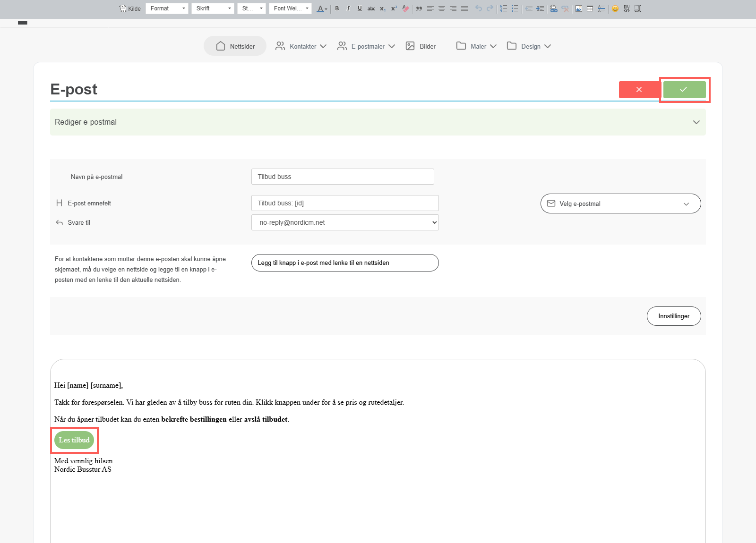Remove link with unlink icon
The image size is (756, 543).
coord(565,8)
